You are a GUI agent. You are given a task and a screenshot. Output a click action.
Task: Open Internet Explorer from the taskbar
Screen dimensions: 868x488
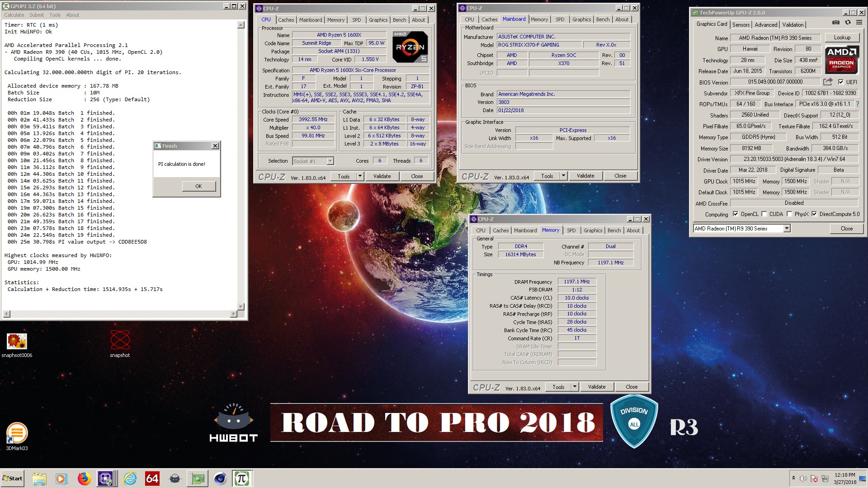click(x=130, y=479)
